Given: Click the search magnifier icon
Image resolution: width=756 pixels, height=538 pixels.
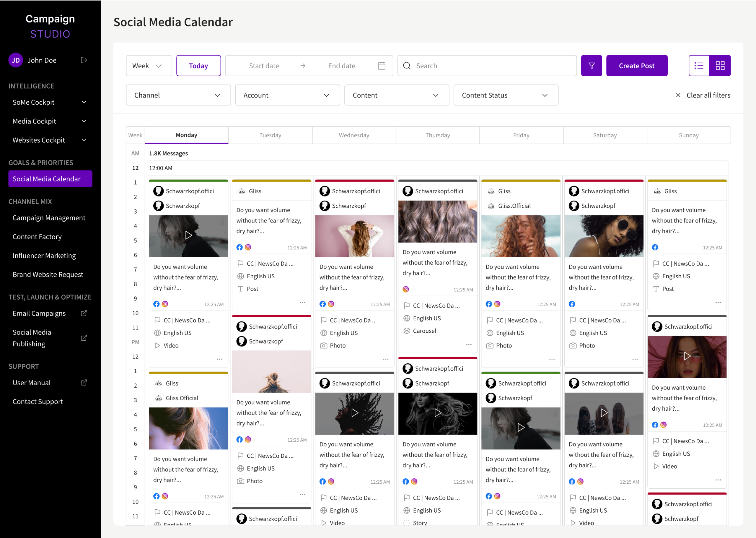Looking at the screenshot, I should (x=407, y=66).
